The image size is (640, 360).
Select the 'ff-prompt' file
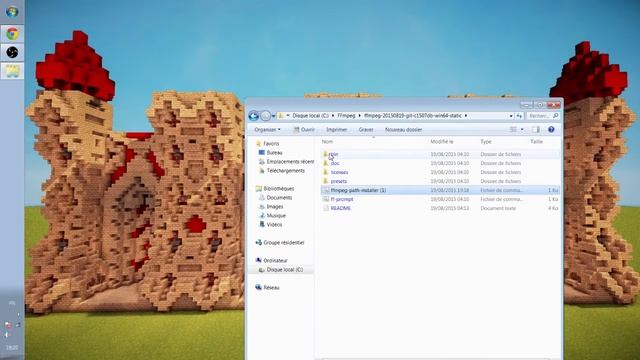pos(440,199)
